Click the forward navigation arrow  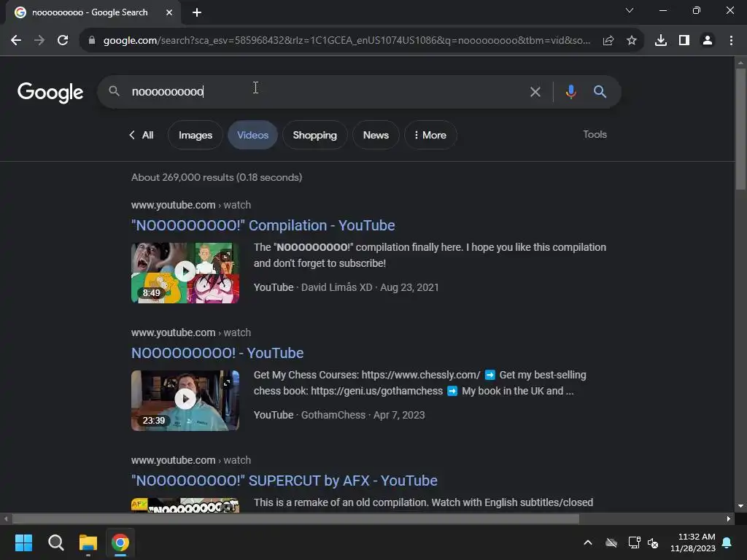point(39,41)
